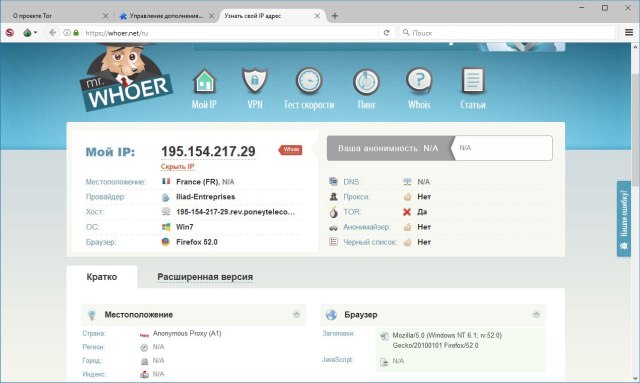640x383 pixels.
Task: Click the Tor onion button in toolbar
Action: (x=27, y=33)
